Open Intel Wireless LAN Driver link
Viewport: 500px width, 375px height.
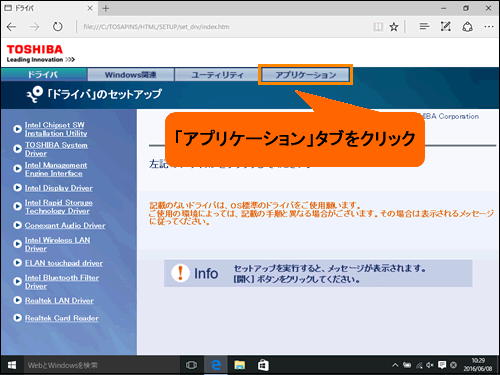point(57,244)
